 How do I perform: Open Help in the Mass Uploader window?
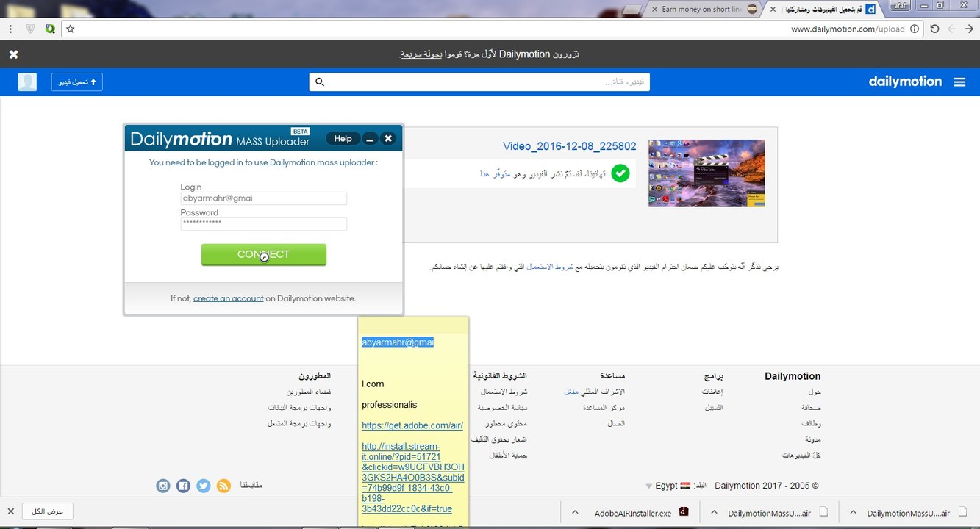click(x=343, y=138)
